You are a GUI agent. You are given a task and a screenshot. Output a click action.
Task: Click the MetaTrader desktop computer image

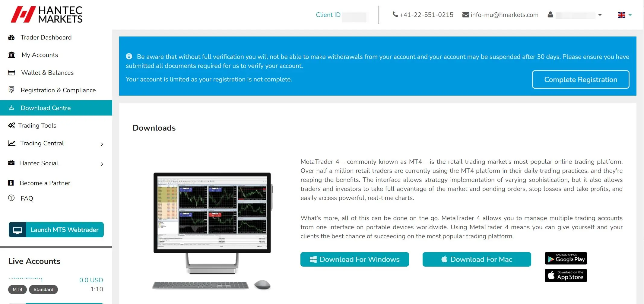(213, 231)
